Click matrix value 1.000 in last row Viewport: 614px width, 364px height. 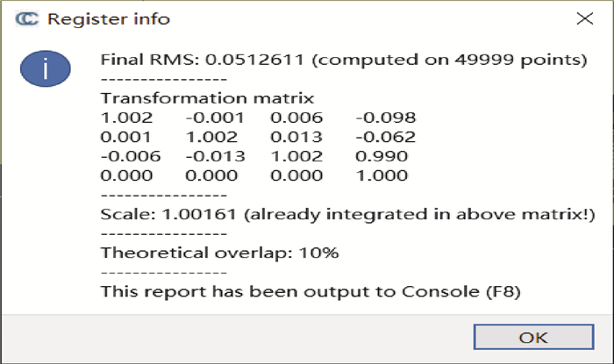[382, 175]
